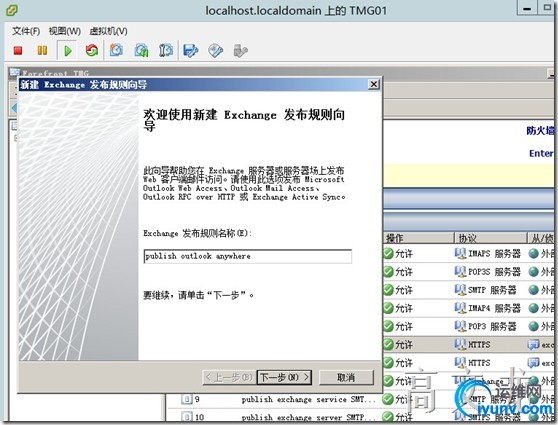Click the 协议 column header
558x425 pixels.
(x=490, y=238)
